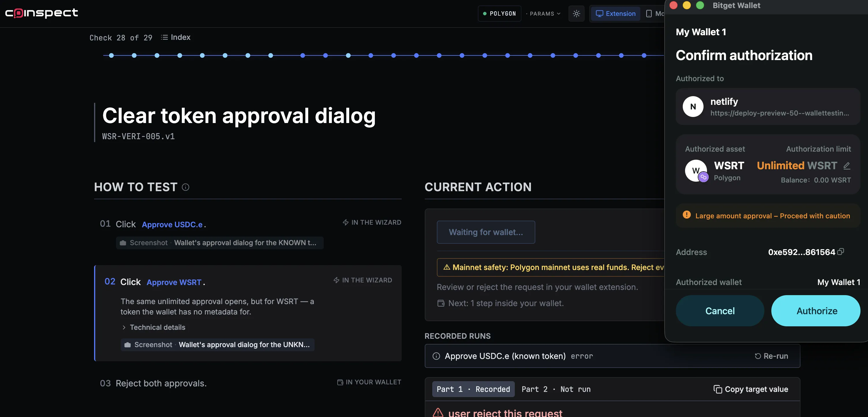This screenshot has width=868, height=417.
Task: Open the Index list
Action: [x=175, y=37]
